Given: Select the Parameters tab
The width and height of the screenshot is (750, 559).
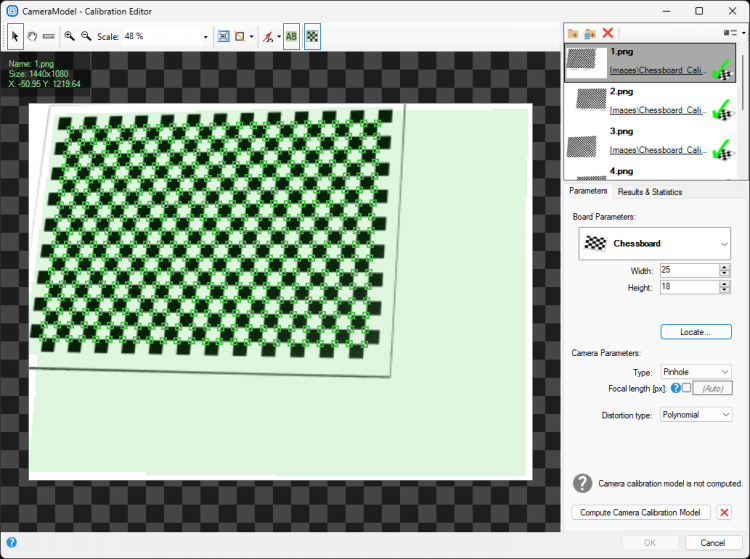Looking at the screenshot, I should coord(588,190).
